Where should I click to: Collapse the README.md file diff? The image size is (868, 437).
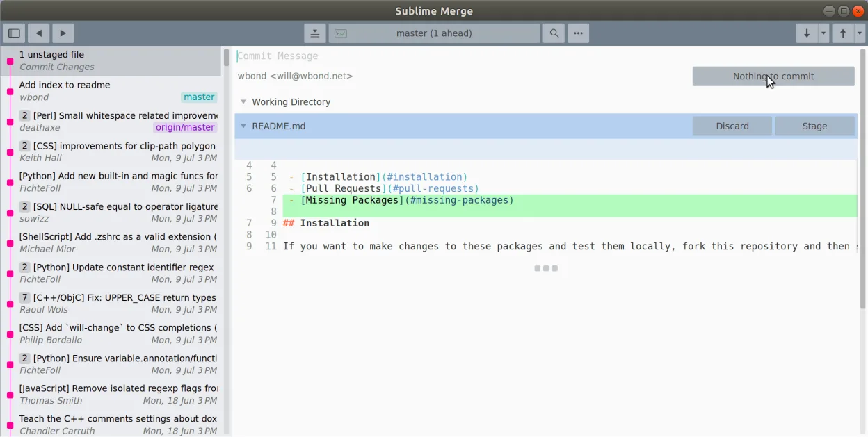click(243, 126)
